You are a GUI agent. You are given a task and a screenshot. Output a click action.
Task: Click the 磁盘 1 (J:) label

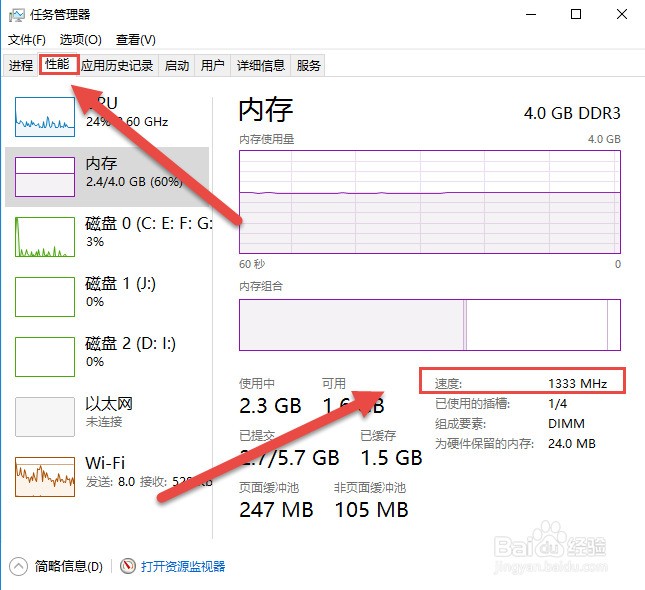point(121,283)
